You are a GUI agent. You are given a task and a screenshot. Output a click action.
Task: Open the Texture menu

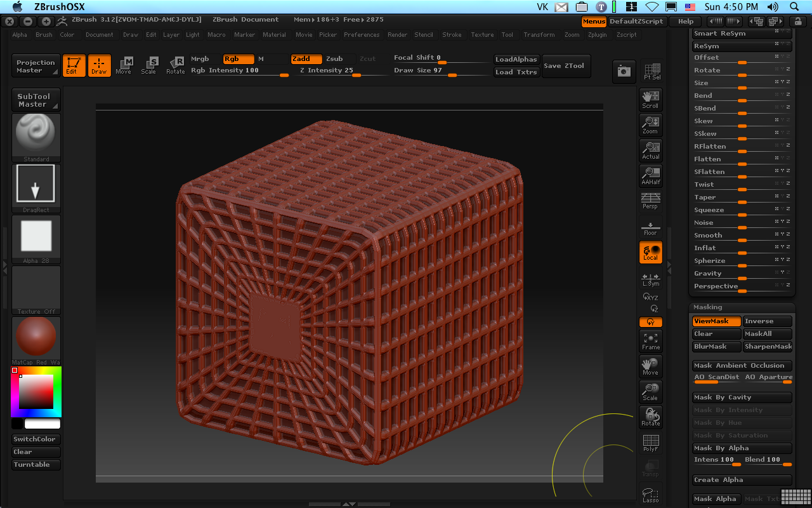(x=482, y=35)
